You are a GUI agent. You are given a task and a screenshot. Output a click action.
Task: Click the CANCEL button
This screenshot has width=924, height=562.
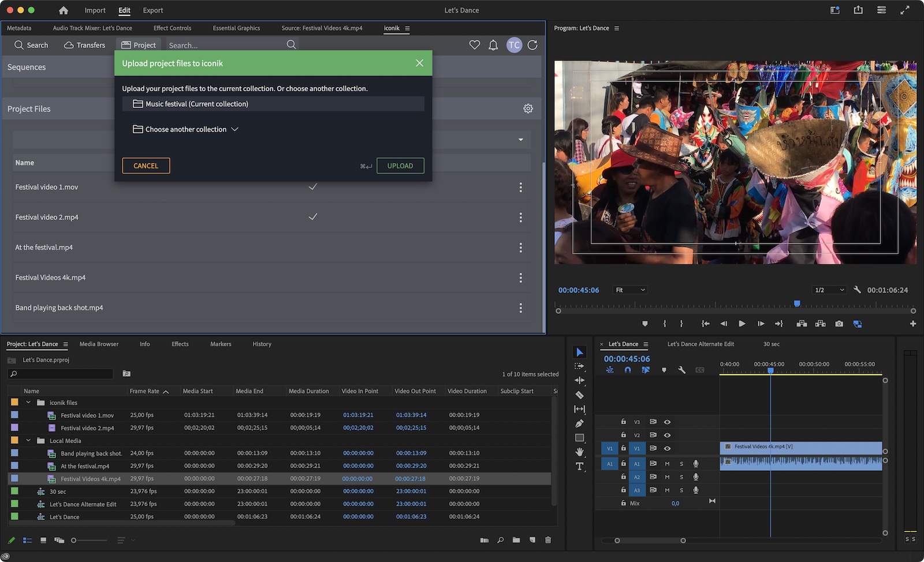[x=146, y=166]
